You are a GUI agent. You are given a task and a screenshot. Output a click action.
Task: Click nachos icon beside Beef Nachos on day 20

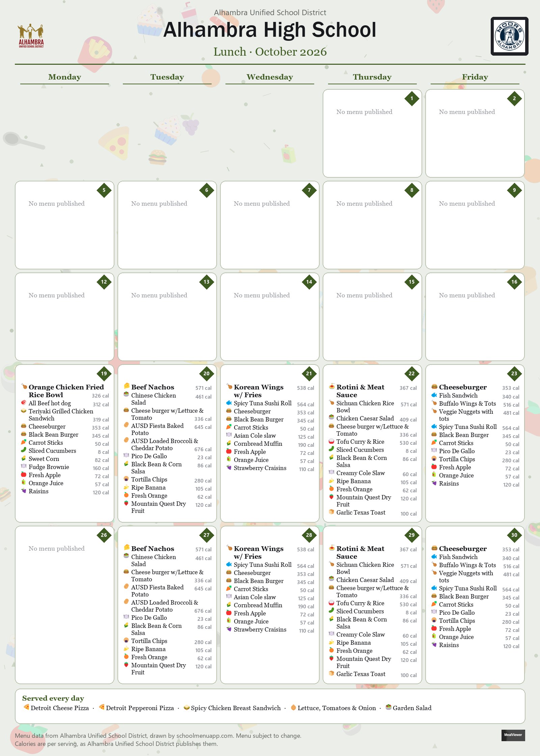pyautogui.click(x=127, y=386)
